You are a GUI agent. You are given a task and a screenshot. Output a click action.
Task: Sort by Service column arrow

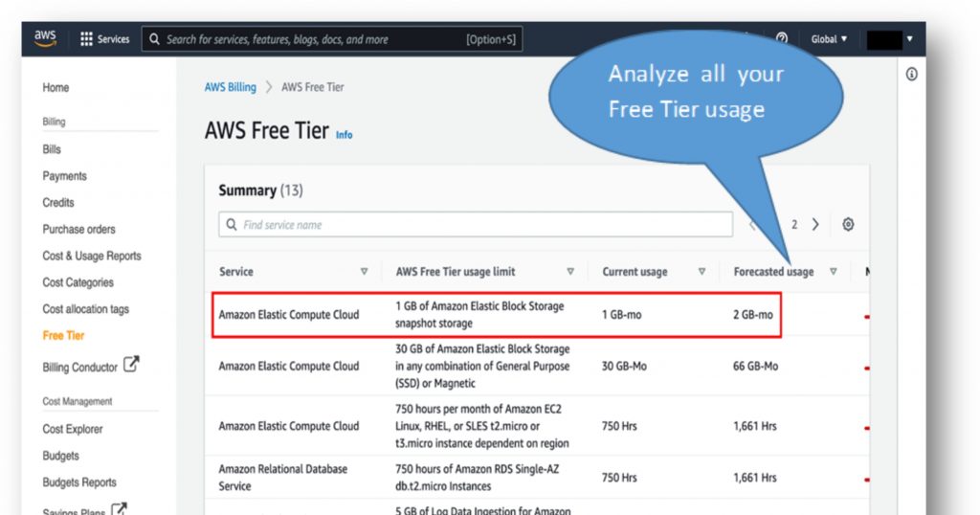(x=364, y=271)
